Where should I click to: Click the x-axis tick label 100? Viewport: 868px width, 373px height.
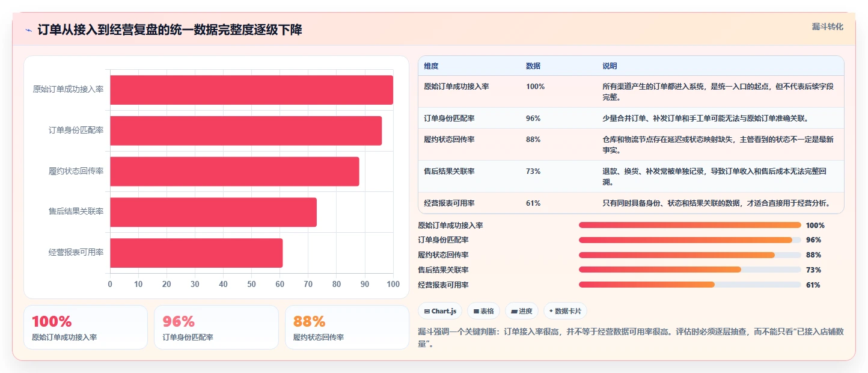[x=393, y=284]
